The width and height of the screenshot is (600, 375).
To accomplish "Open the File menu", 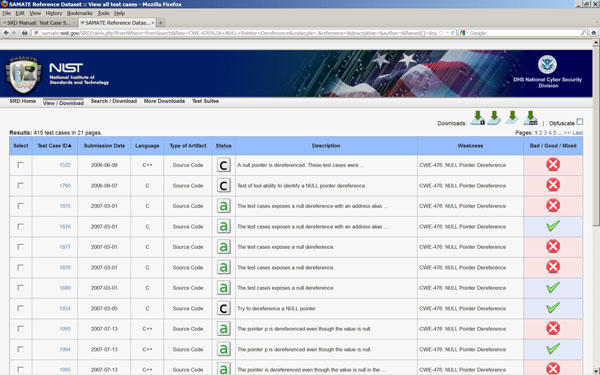I will (x=6, y=13).
